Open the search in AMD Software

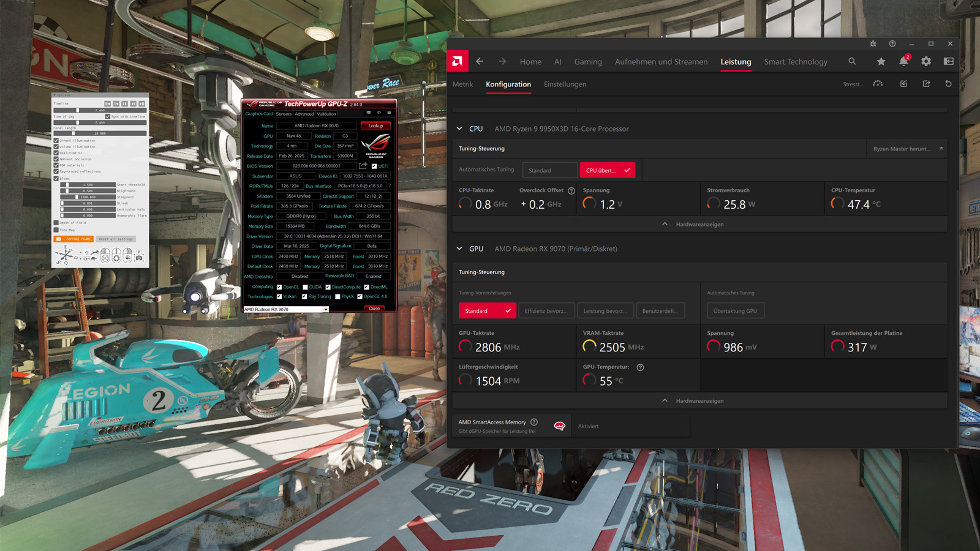852,61
